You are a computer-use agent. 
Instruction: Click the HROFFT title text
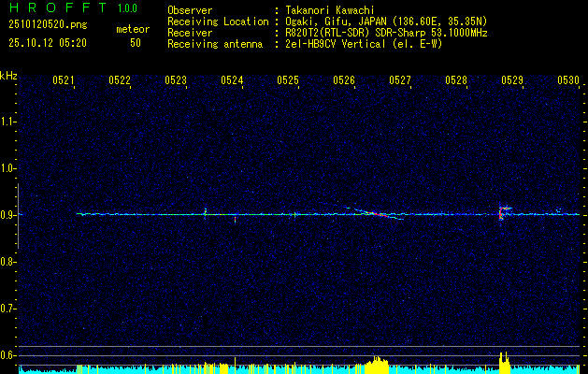pos(58,7)
